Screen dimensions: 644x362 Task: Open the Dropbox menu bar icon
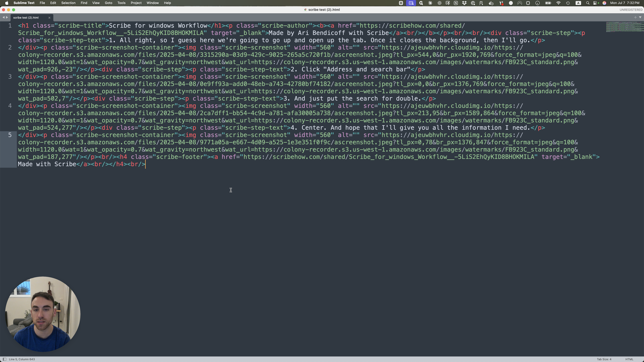point(464,3)
